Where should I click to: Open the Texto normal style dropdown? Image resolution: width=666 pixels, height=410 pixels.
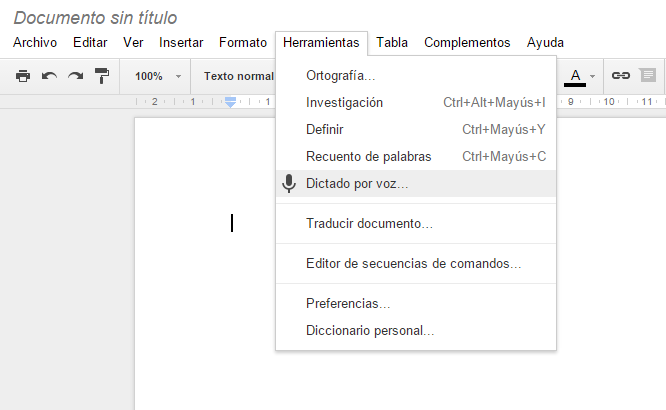[238, 76]
